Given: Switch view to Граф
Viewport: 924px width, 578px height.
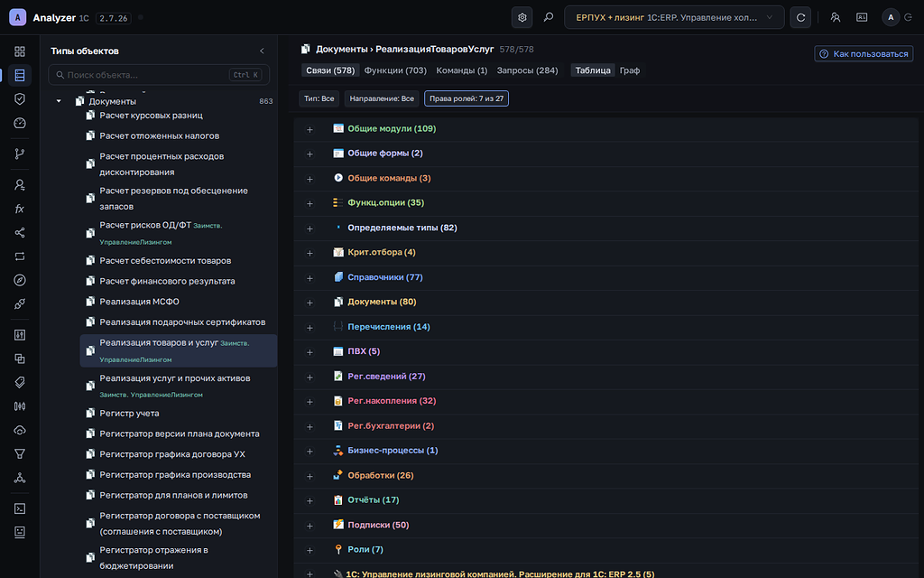Looking at the screenshot, I should point(629,70).
